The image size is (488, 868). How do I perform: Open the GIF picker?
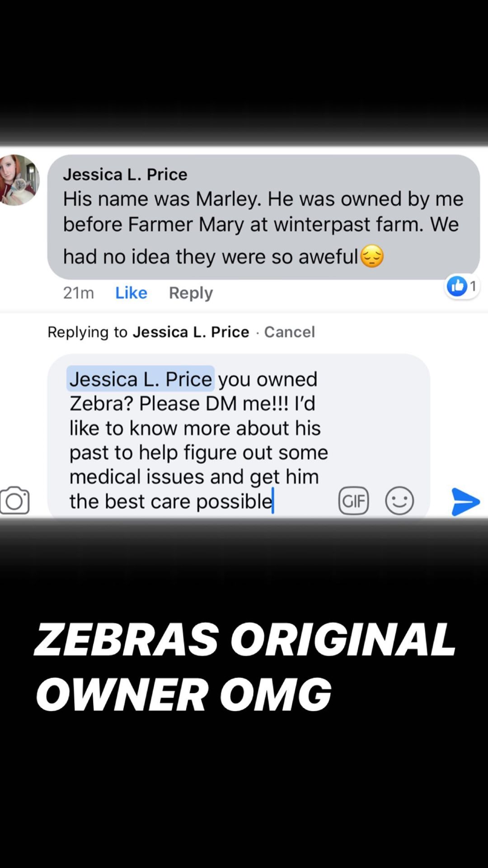pos(353,501)
